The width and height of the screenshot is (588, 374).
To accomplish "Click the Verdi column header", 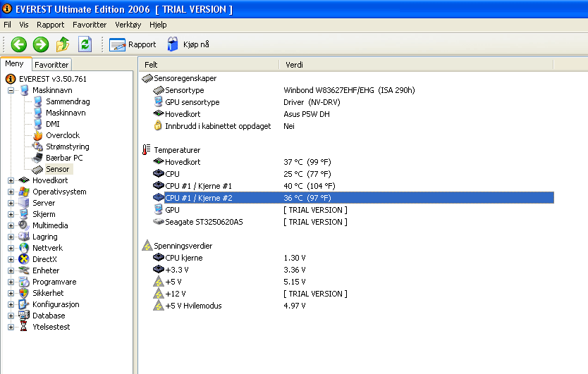I will pos(416,65).
